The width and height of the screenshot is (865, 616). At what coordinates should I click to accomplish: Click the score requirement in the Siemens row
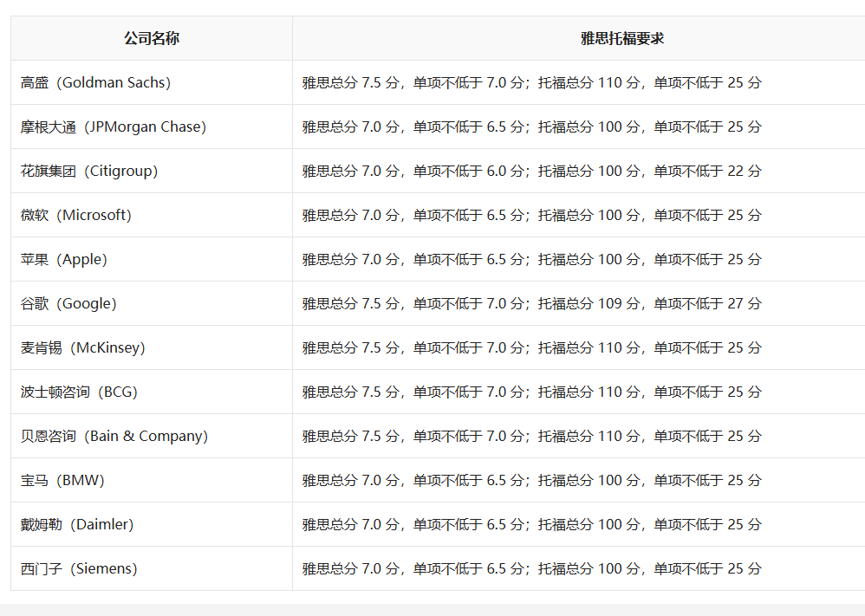click(531, 569)
